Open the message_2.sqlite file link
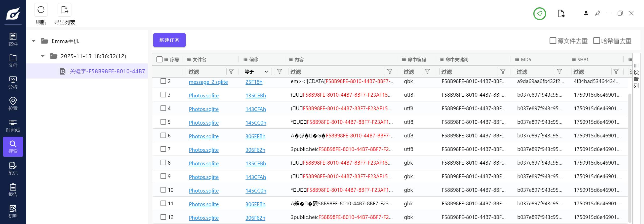Viewport: 644px width, 224px height. (x=208, y=82)
